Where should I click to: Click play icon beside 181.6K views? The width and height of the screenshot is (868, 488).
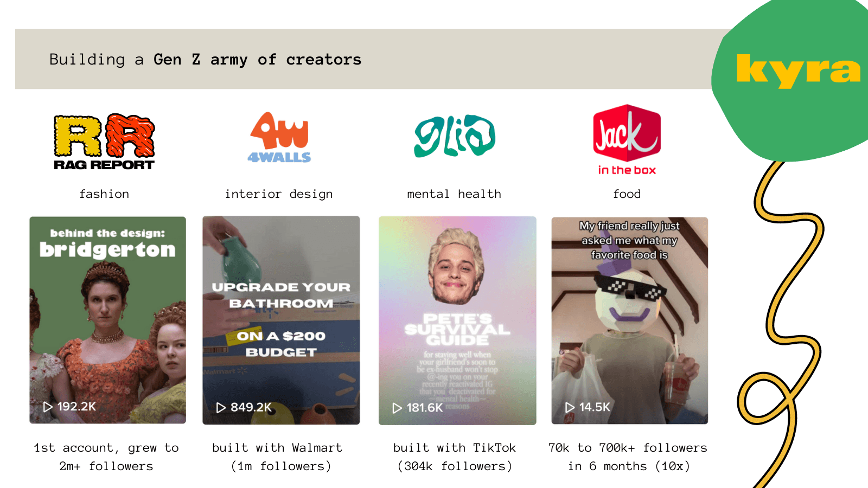tap(397, 408)
